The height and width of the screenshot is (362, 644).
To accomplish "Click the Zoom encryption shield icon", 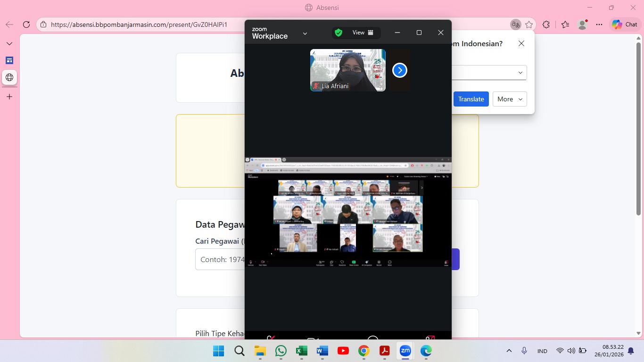I will [x=338, y=33].
